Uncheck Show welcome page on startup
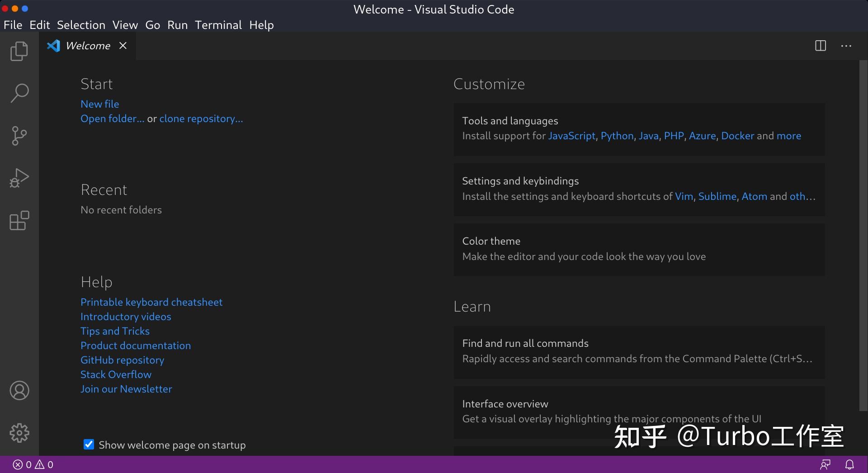 tap(89, 444)
